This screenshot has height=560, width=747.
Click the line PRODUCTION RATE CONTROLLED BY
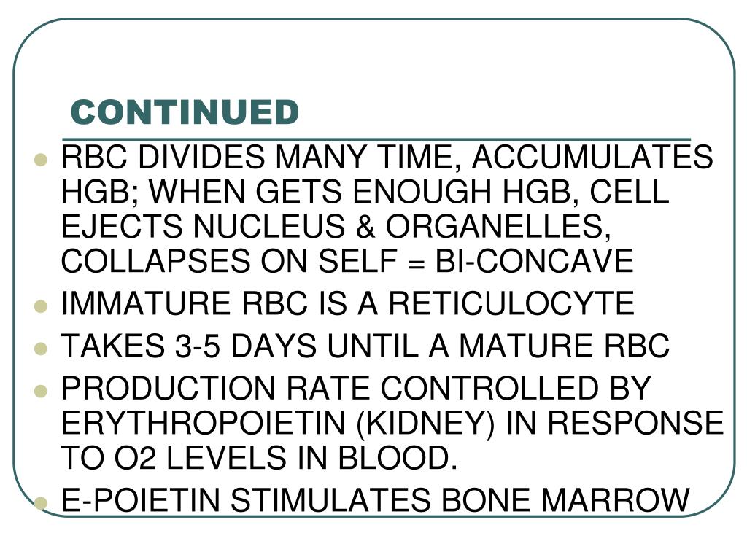(x=356, y=388)
